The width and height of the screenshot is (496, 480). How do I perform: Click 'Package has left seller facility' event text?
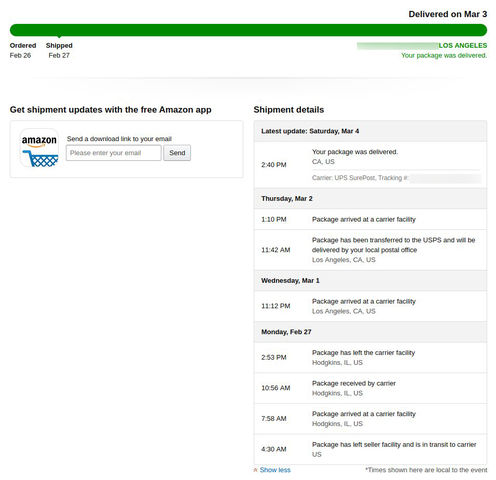point(394,445)
